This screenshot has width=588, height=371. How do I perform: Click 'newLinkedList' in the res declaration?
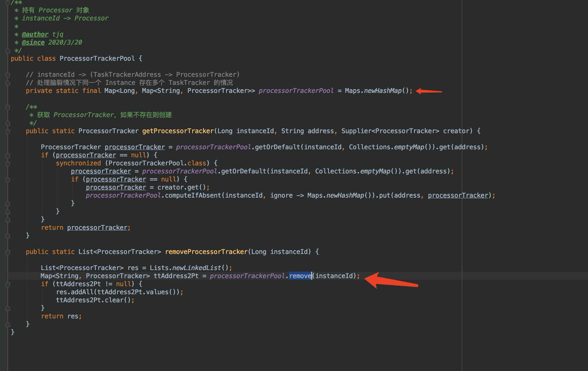pos(197,268)
